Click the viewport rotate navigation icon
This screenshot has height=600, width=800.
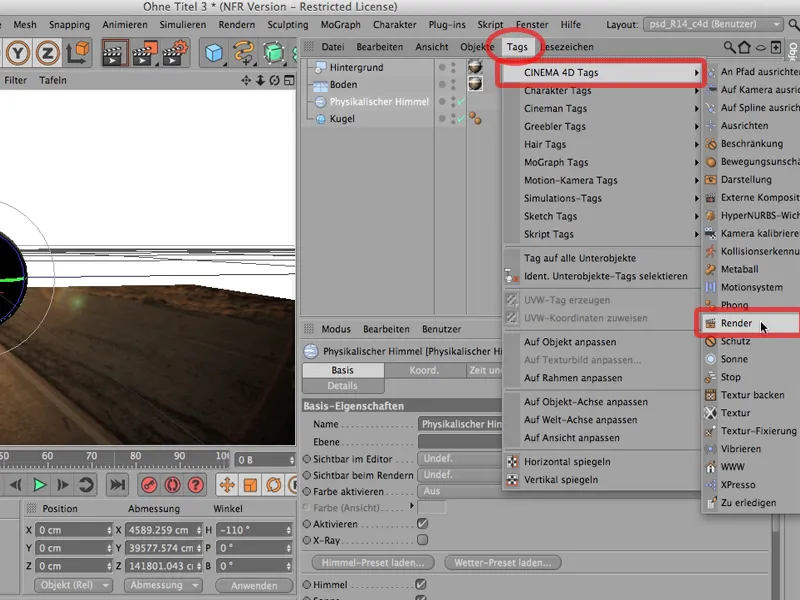click(274, 80)
